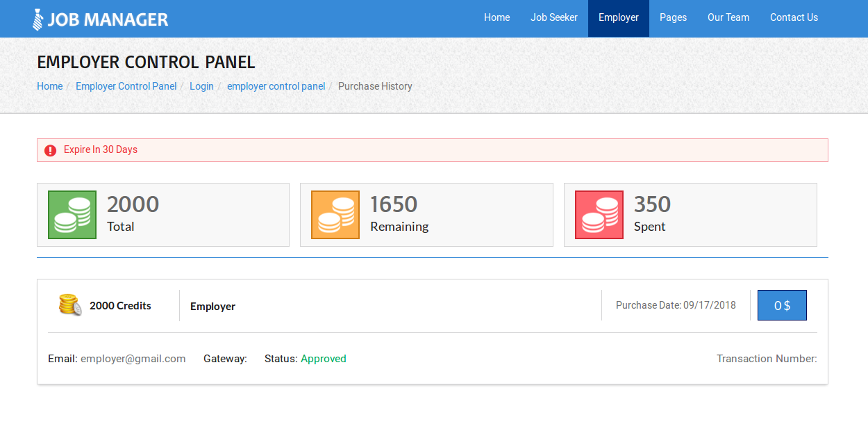Click the Spent label under 350
Image resolution: width=868 pixels, height=422 pixels.
[x=650, y=227]
